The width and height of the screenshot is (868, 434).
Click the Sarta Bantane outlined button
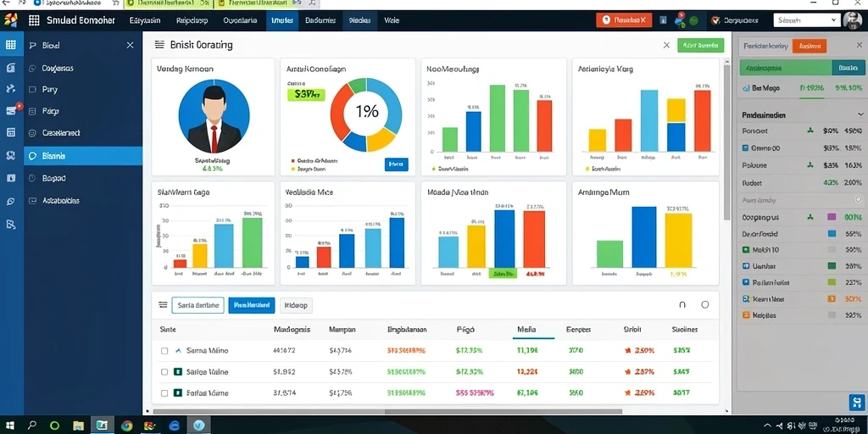198,305
